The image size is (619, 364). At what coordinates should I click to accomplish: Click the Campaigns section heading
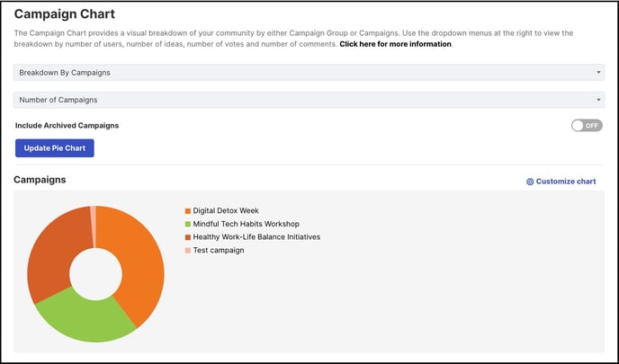pos(40,180)
